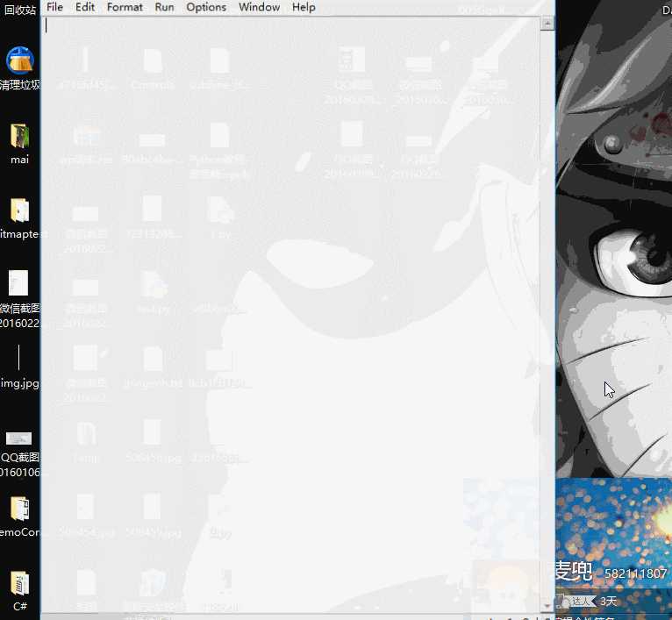Select the 微信截图 file icon on desktop
This screenshot has height=620, width=672.
18,282
